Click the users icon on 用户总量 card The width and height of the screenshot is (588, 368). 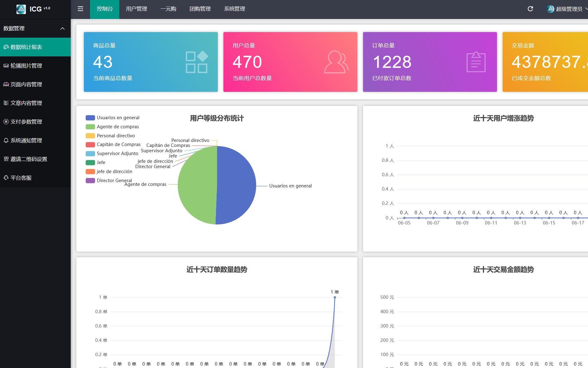336,62
